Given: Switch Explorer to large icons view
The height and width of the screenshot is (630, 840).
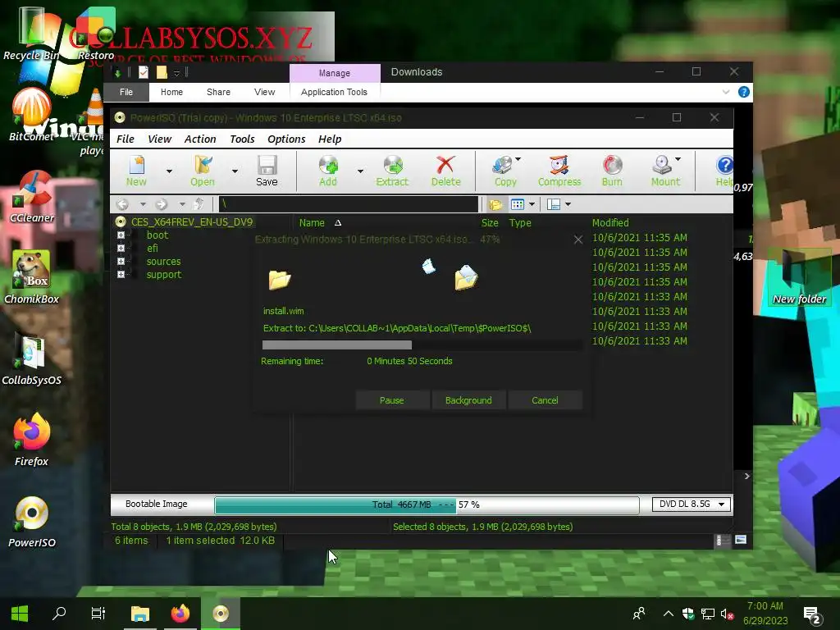Looking at the screenshot, I should (741, 540).
